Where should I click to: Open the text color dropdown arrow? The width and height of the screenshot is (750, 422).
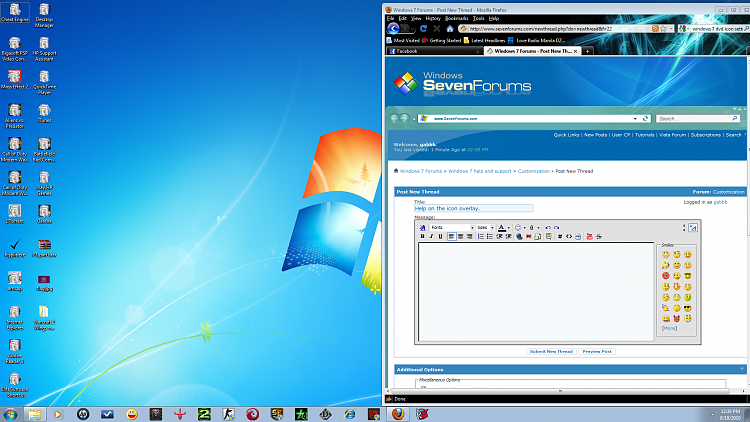[508, 228]
